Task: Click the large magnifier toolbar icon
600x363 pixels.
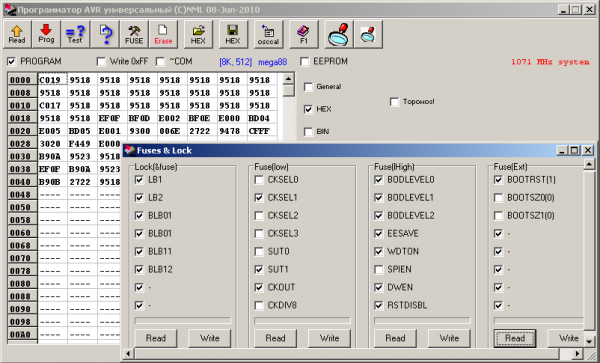Action: 339,34
